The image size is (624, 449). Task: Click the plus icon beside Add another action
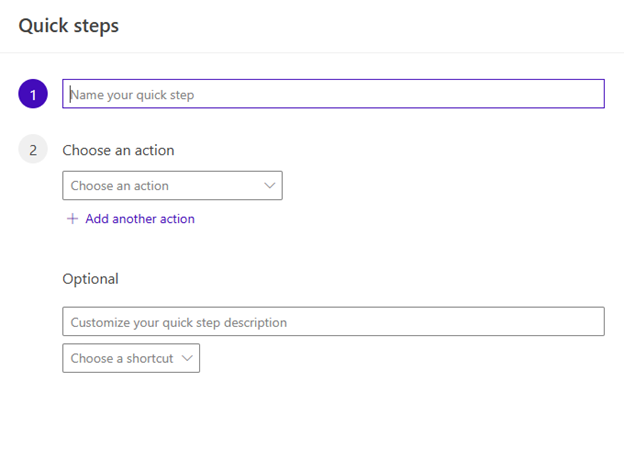(x=72, y=219)
